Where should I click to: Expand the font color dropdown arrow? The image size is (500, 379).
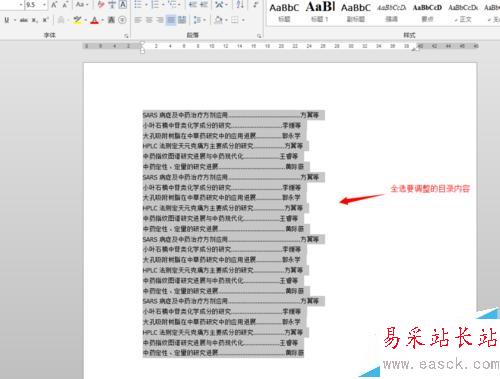pos(103,20)
